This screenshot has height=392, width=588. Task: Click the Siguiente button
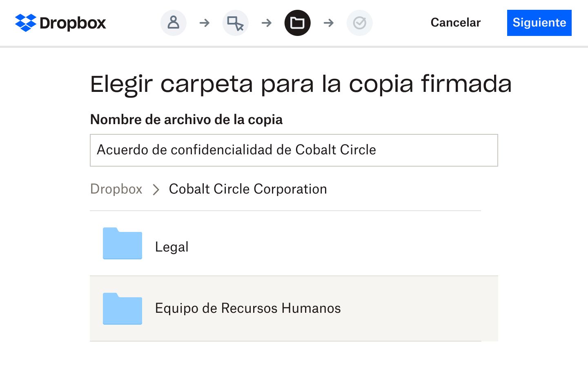[x=539, y=23]
